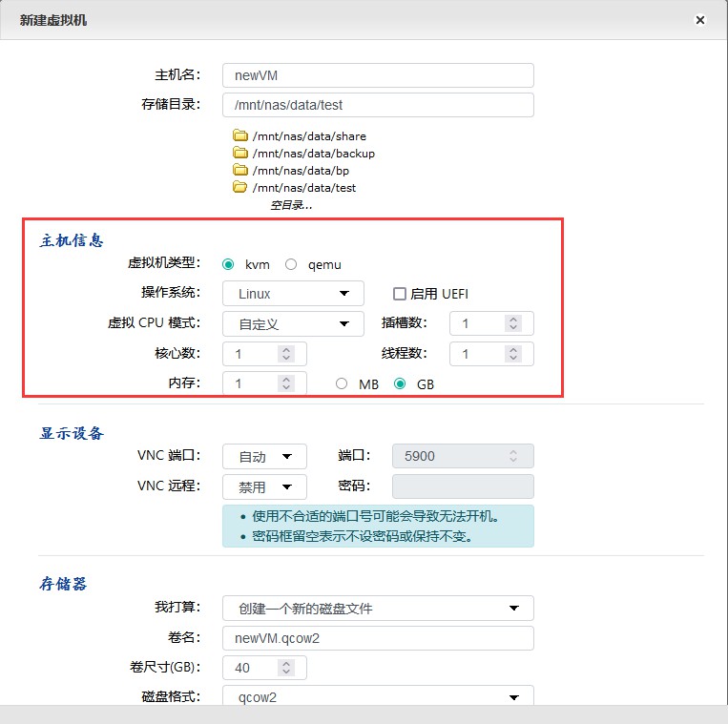
Task: Select the kvm virtual machine type
Action: tap(228, 264)
